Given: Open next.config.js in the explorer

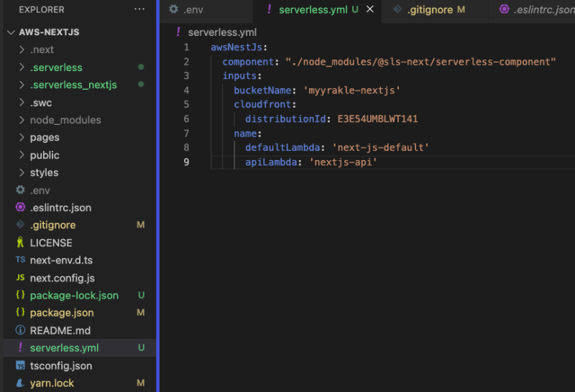Looking at the screenshot, I should [62, 278].
